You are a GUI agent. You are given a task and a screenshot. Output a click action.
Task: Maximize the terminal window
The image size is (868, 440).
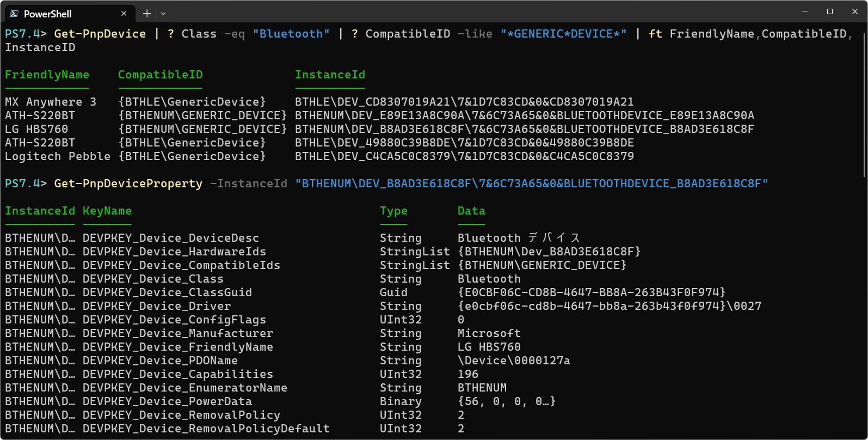830,11
